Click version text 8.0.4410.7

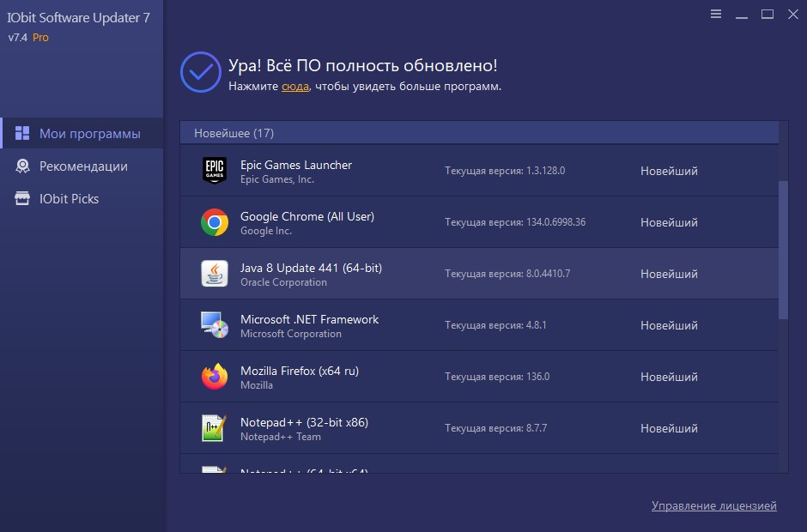click(548, 273)
